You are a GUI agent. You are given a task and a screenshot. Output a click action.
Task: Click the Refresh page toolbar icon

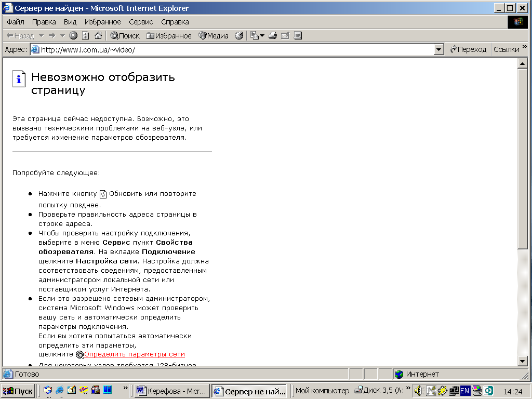(x=86, y=36)
